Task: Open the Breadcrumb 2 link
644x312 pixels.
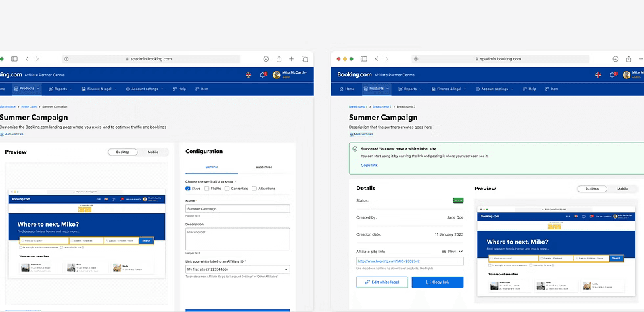Action: (x=382, y=106)
